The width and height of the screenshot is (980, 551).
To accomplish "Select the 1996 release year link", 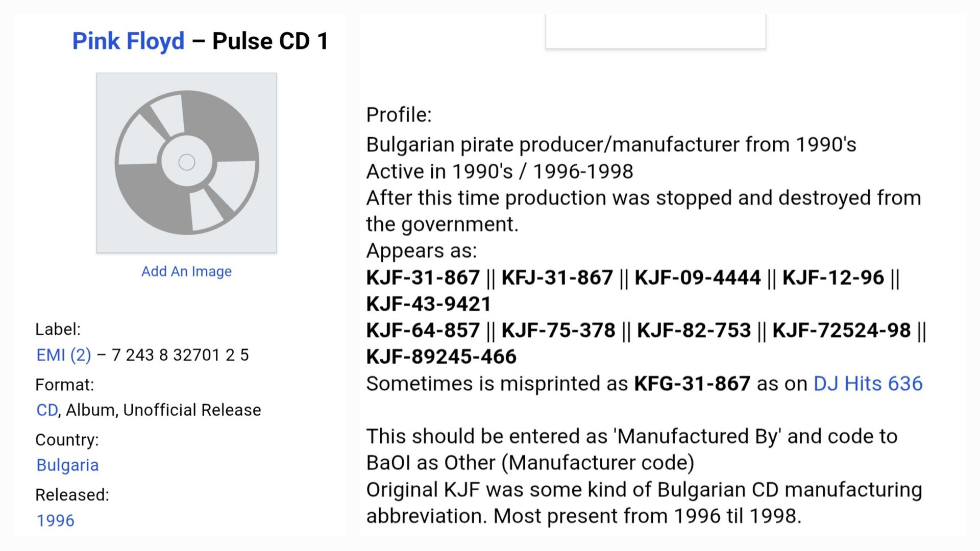I will point(55,520).
